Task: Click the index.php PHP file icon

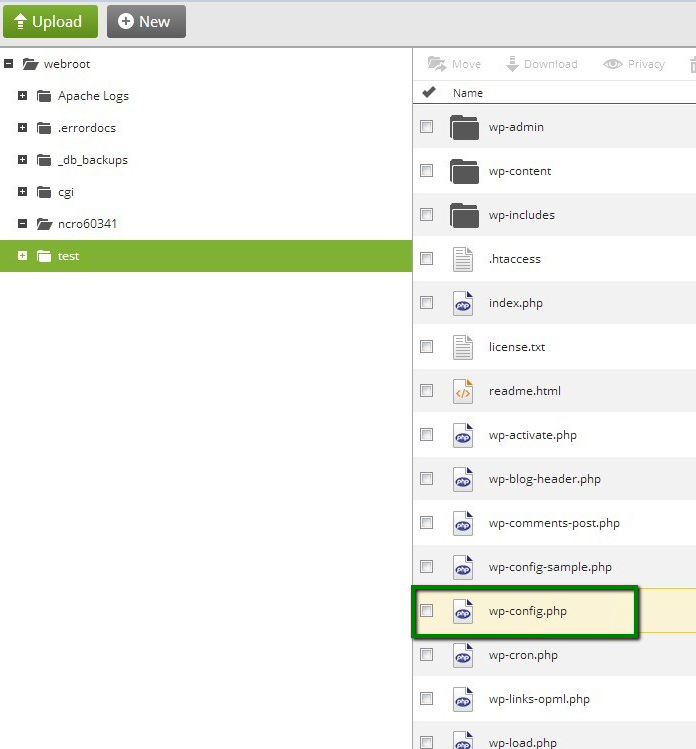Action: click(463, 303)
